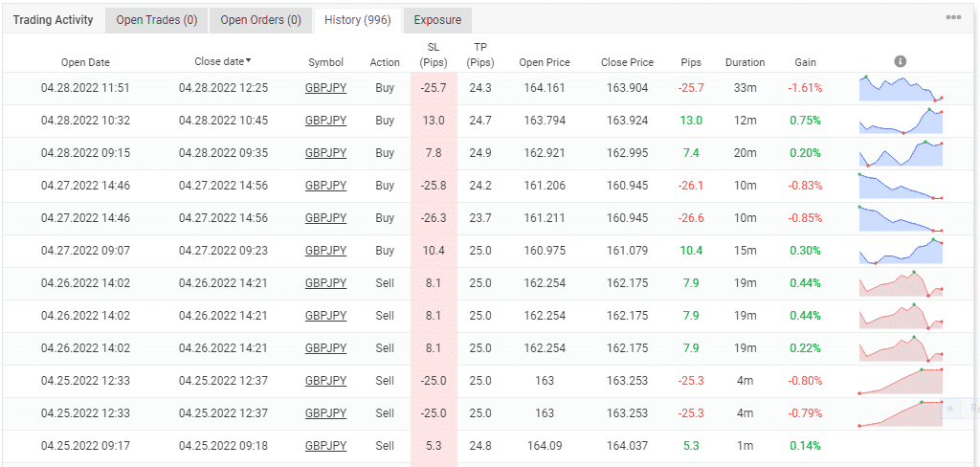Open the Exposure tab

[437, 20]
